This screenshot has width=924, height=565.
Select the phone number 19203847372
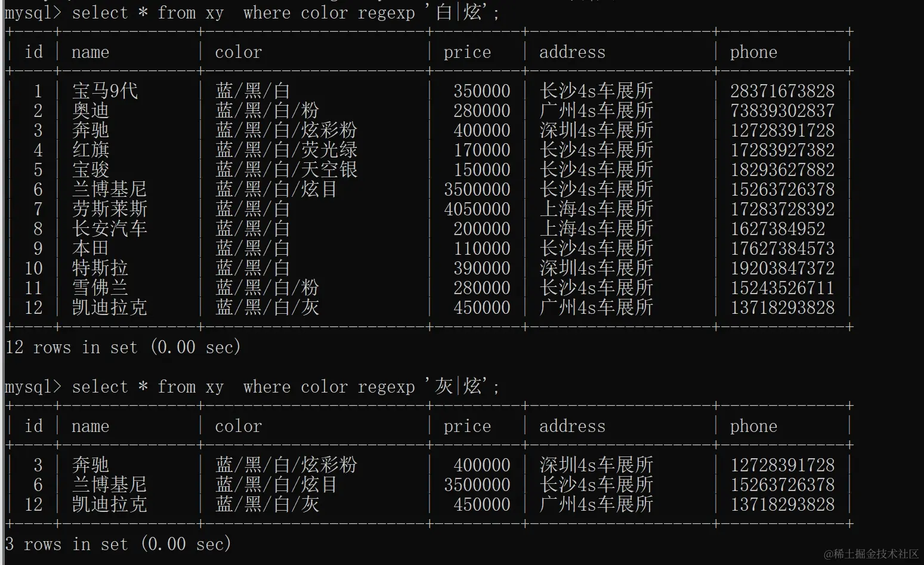tap(783, 268)
